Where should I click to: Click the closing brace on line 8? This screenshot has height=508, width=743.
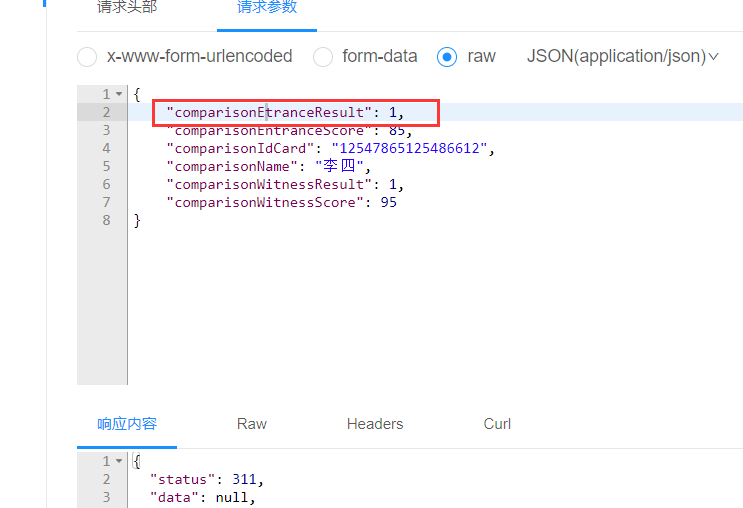tap(137, 220)
